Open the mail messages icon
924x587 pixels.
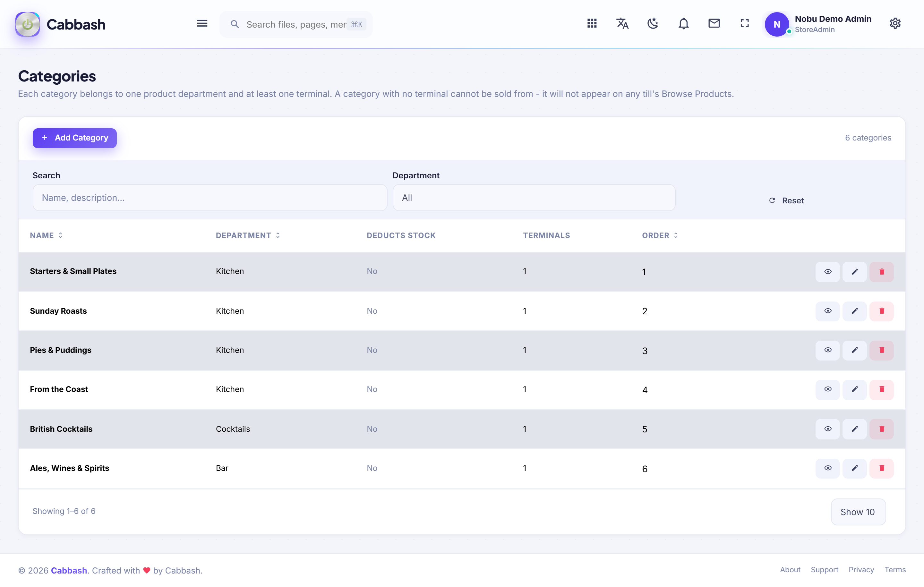pos(714,23)
